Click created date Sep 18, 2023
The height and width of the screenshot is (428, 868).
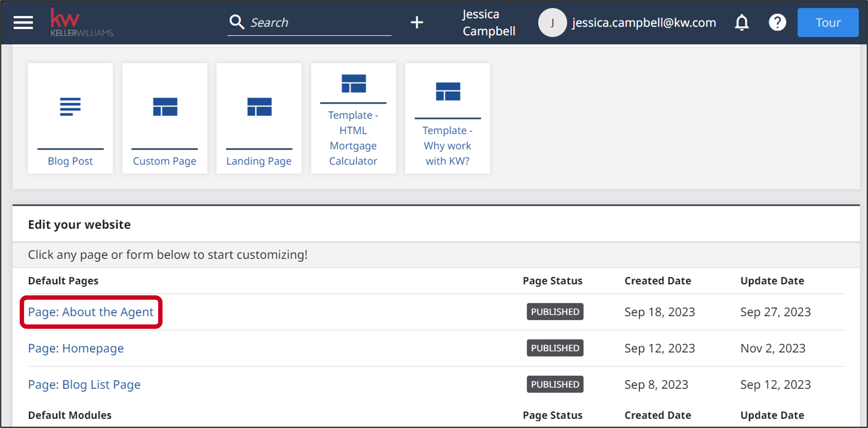[x=660, y=312]
